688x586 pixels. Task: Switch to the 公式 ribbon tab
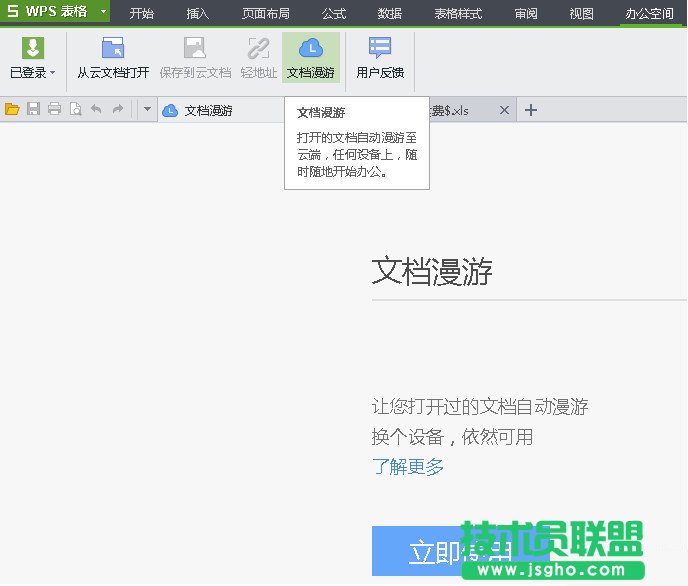coord(334,14)
